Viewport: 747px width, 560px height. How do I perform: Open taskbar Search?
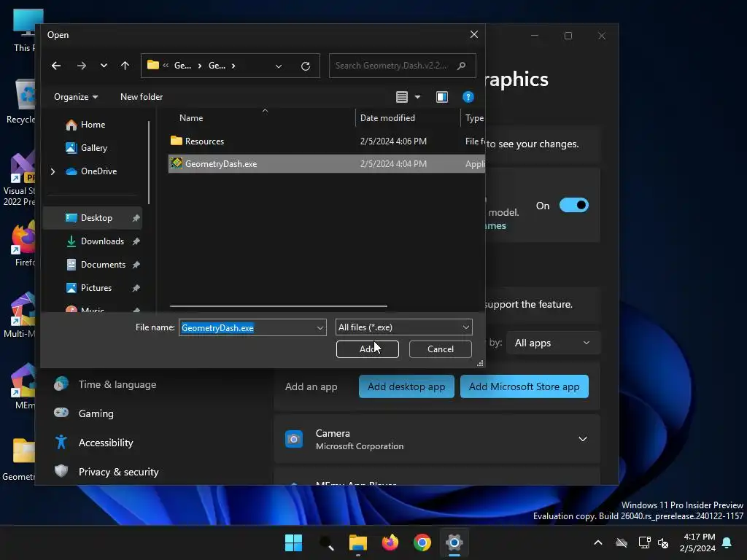tap(326, 542)
